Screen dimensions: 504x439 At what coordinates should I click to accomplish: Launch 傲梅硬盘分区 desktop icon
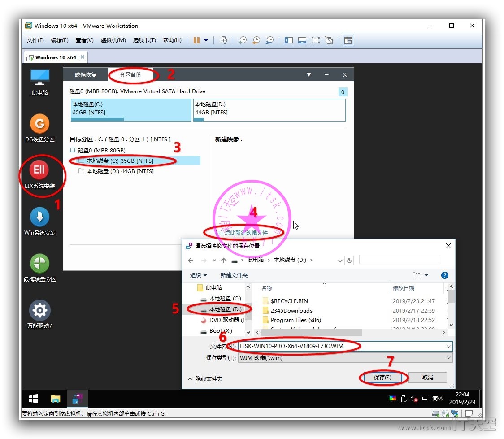(x=40, y=268)
